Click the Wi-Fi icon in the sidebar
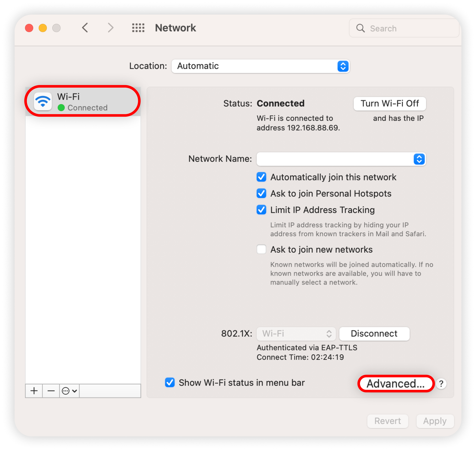This screenshot has height=451, width=476. coord(43,101)
